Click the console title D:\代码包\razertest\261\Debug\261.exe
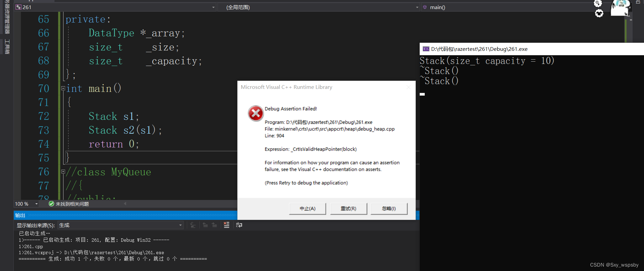644x271 pixels. click(x=479, y=49)
